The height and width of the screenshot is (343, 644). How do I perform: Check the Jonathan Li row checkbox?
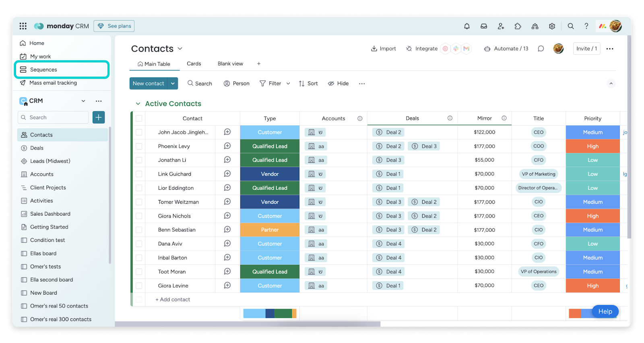point(139,160)
